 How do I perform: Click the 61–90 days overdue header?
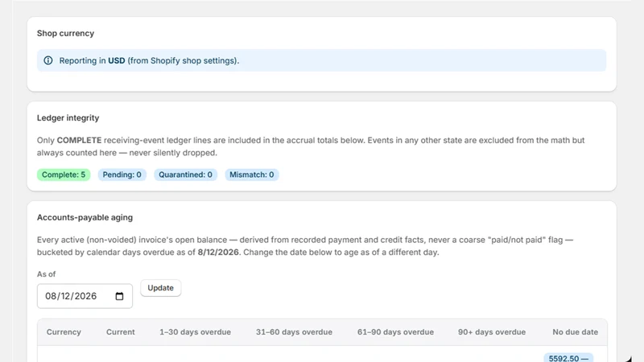pos(395,331)
